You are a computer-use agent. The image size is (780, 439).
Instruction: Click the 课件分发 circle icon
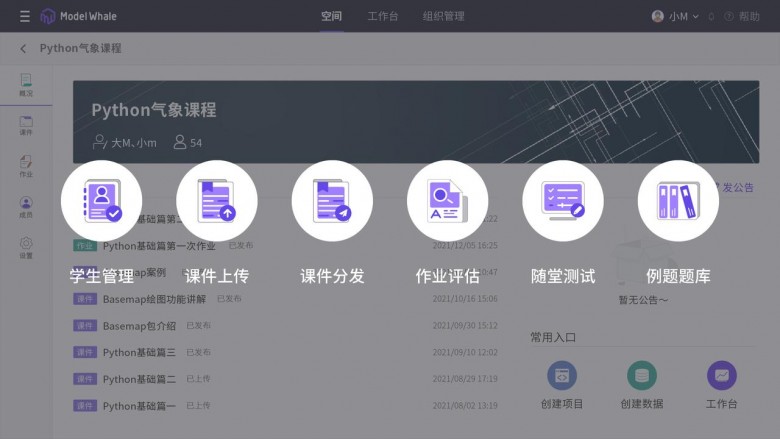coord(332,201)
